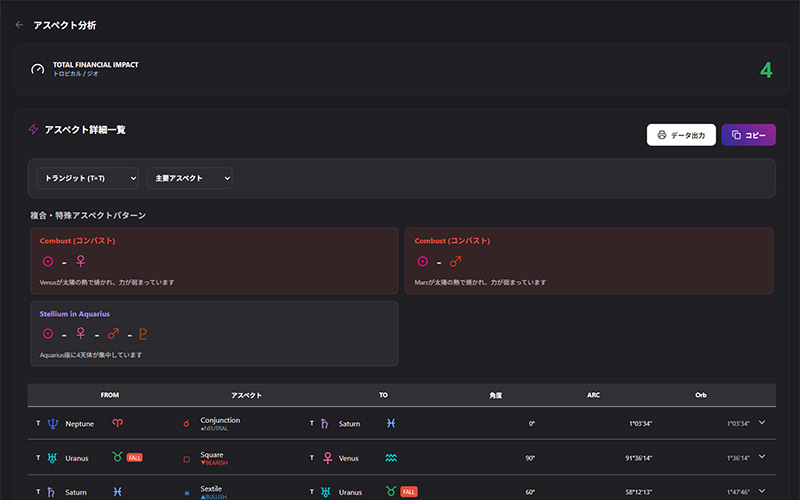This screenshot has width=800, height=500.
Task: Expand the Uranus square Venus row
Action: click(762, 457)
